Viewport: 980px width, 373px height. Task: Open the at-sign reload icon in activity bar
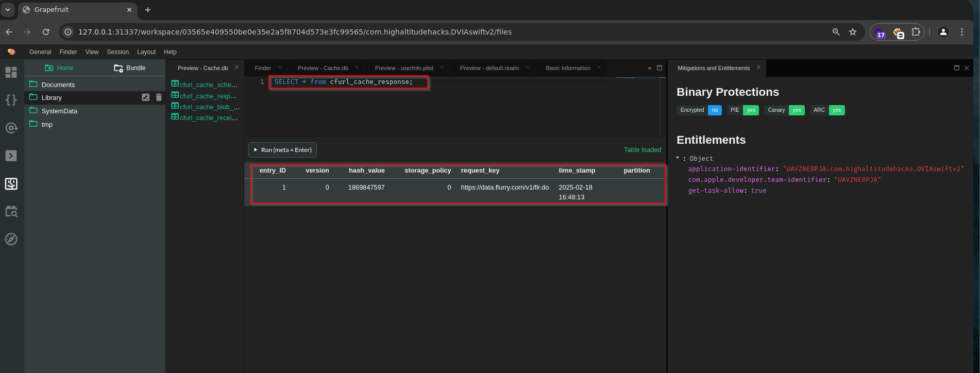point(11,128)
